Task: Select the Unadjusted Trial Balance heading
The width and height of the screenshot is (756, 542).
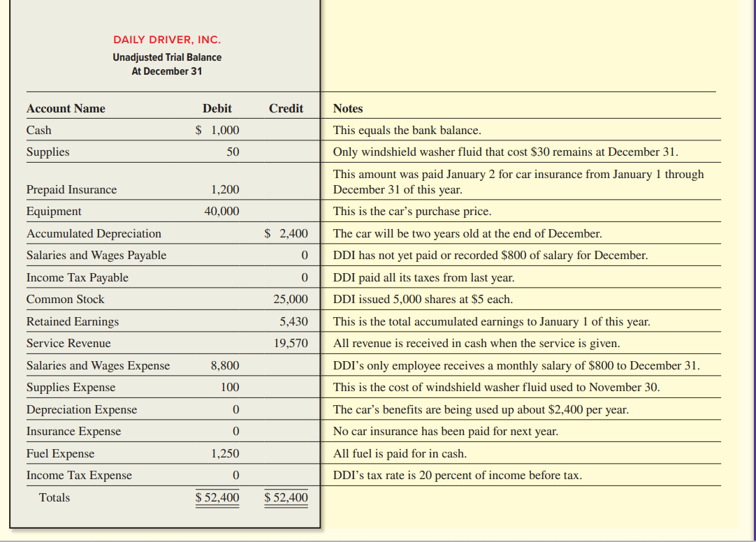Action: (x=166, y=57)
